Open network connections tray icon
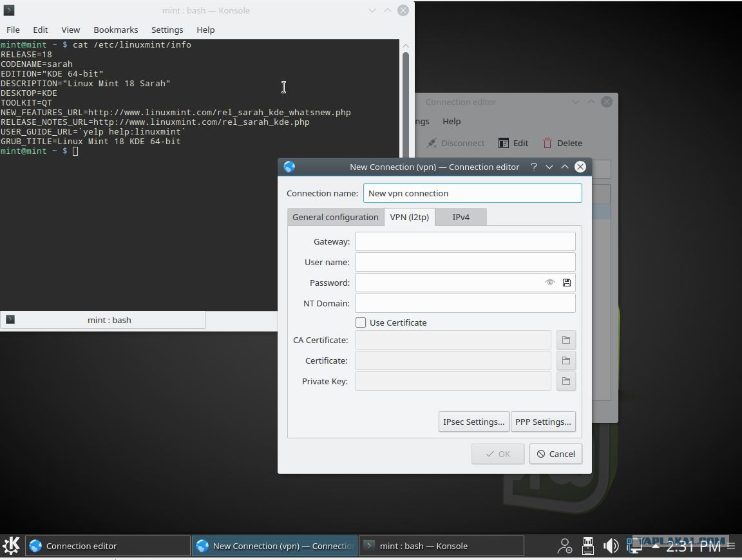The width and height of the screenshot is (742, 560). pyautogui.click(x=634, y=546)
